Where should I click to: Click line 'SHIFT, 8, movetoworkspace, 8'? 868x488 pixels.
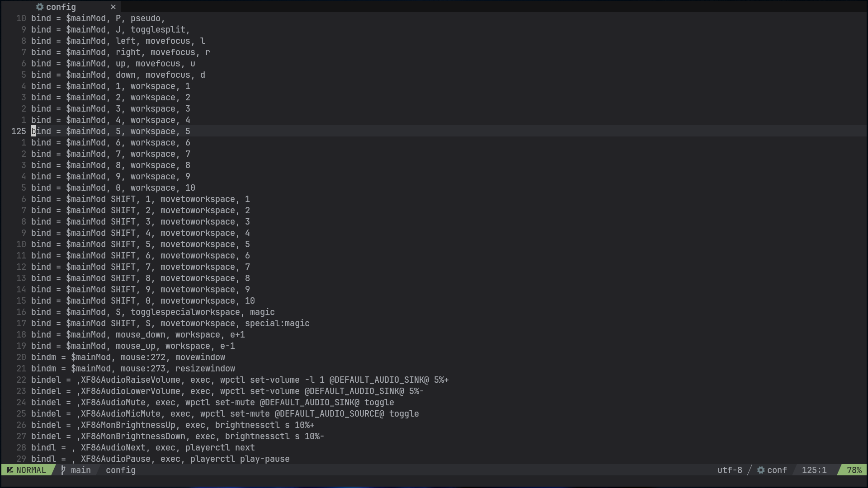point(141,278)
